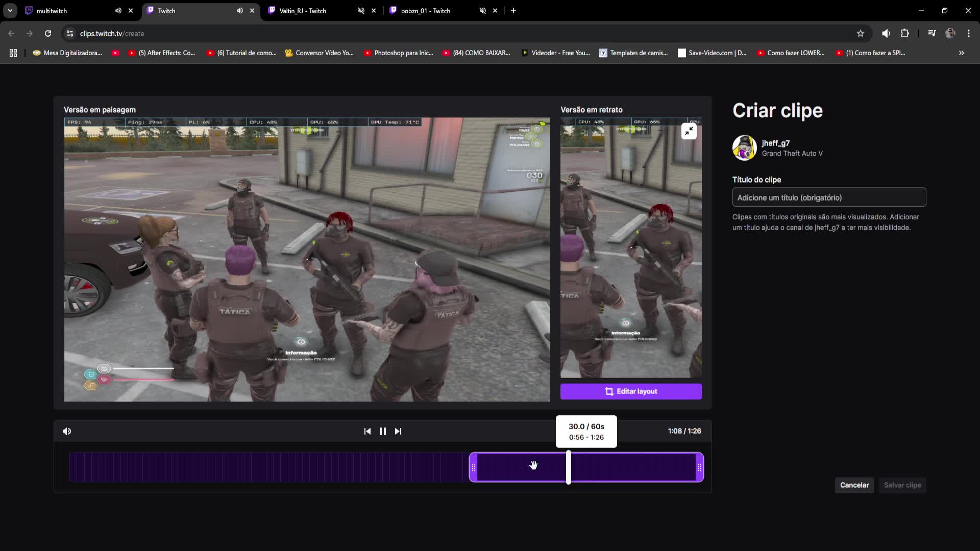The width and height of the screenshot is (980, 551).
Task: Open a new browser tab
Action: (513, 11)
